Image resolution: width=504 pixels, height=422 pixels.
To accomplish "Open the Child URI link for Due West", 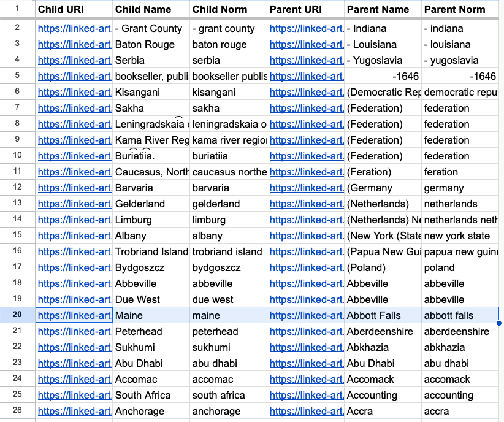I will (x=74, y=299).
